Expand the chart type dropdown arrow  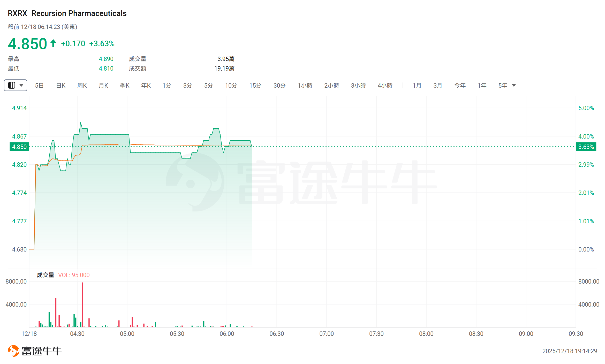pyautogui.click(x=21, y=85)
